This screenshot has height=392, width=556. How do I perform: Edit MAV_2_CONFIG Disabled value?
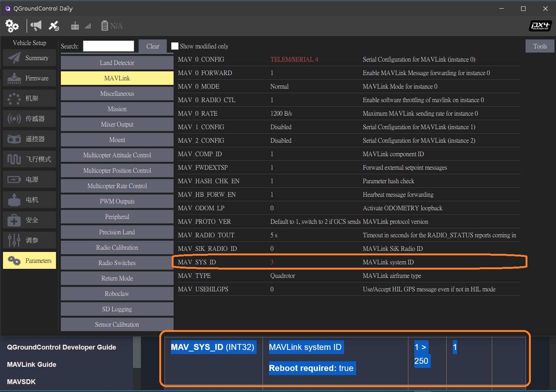click(x=281, y=140)
